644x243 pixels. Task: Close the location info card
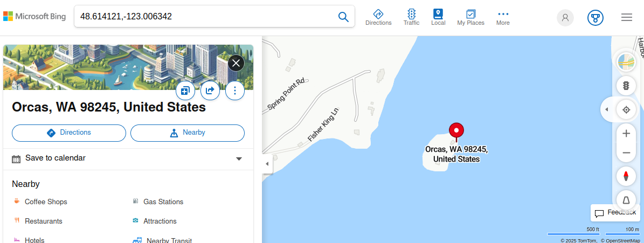pos(236,63)
